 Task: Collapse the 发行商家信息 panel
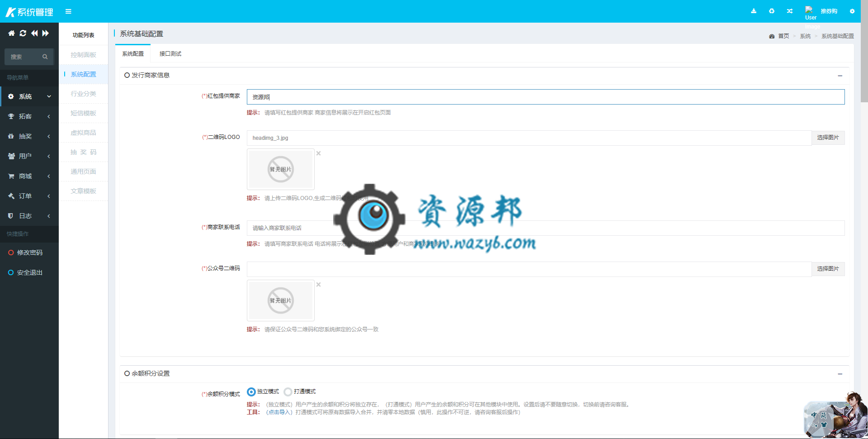[x=840, y=76]
